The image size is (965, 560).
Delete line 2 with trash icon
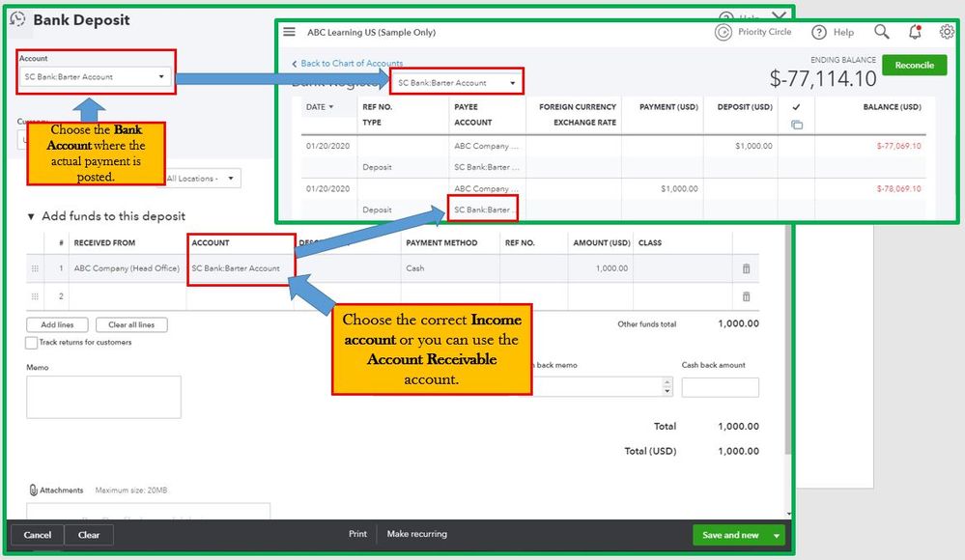point(746,296)
